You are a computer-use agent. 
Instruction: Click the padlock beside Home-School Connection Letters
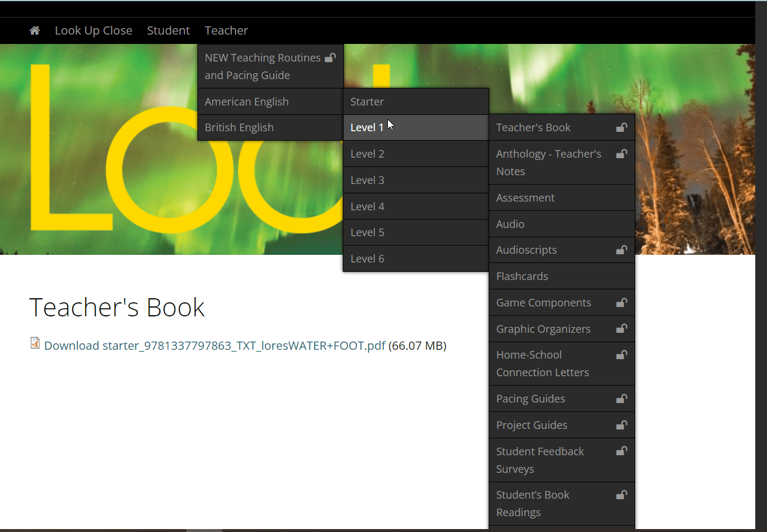click(621, 354)
